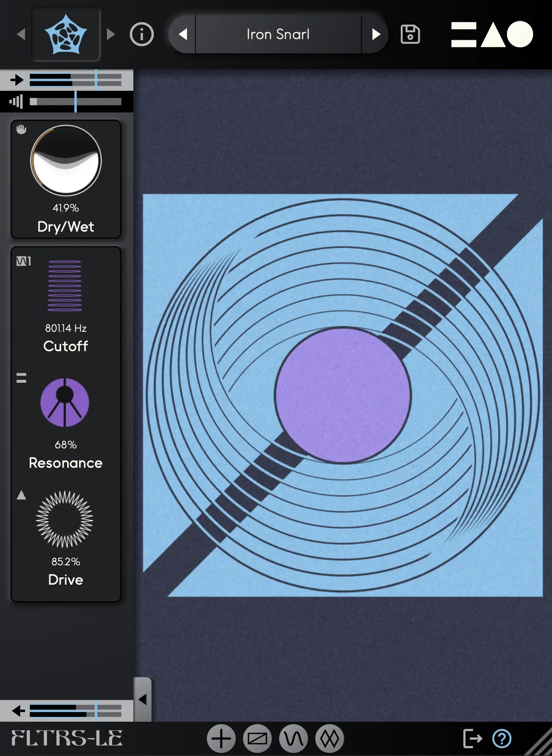552x756 pixels.
Task: Open the info circle button
Action: click(x=142, y=34)
